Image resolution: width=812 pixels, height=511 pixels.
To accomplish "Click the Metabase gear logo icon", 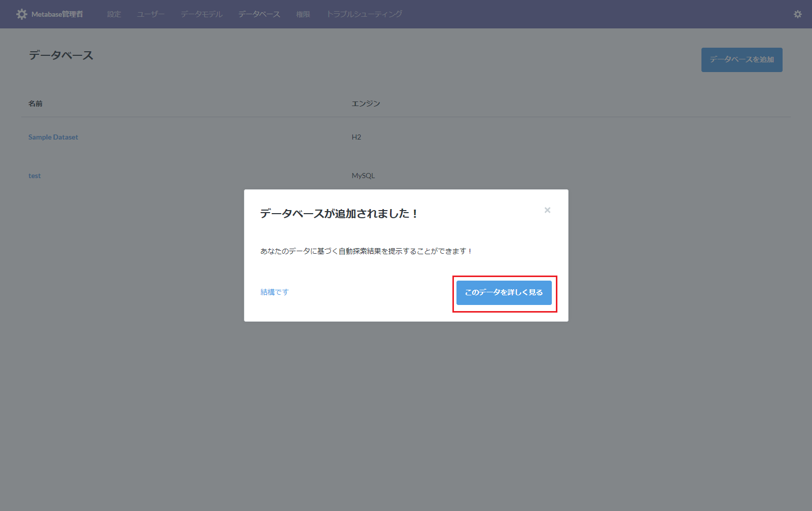I will point(21,14).
